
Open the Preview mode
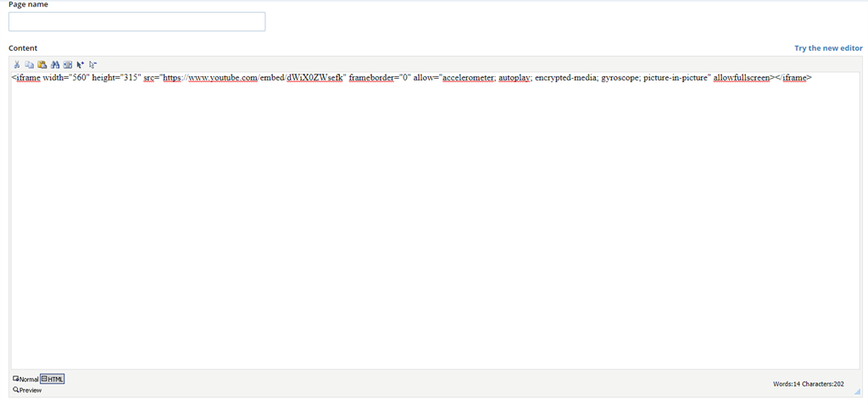(27, 390)
